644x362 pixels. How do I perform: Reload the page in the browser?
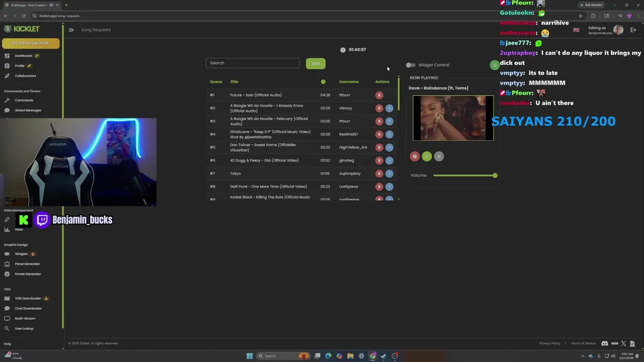click(23, 16)
